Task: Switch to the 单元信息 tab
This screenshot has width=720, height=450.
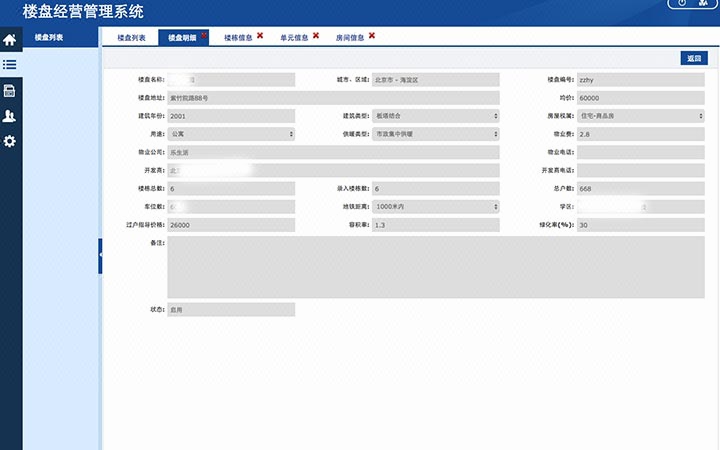Action: click(293, 38)
